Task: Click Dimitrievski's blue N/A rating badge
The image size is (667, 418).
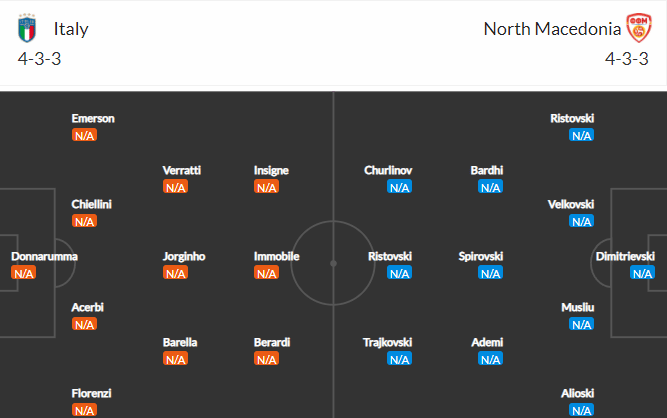Action: tap(642, 273)
